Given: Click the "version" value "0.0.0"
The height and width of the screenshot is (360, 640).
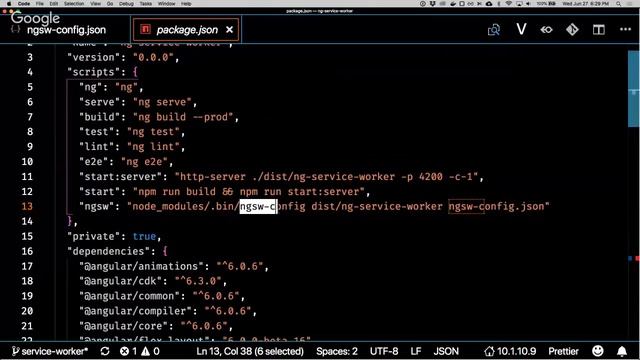Looking at the screenshot, I should 153,58.
